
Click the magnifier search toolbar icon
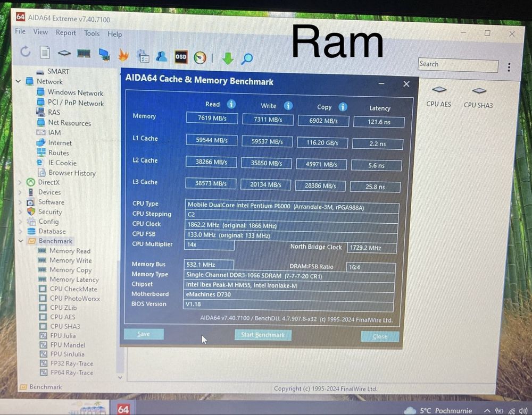247,59
